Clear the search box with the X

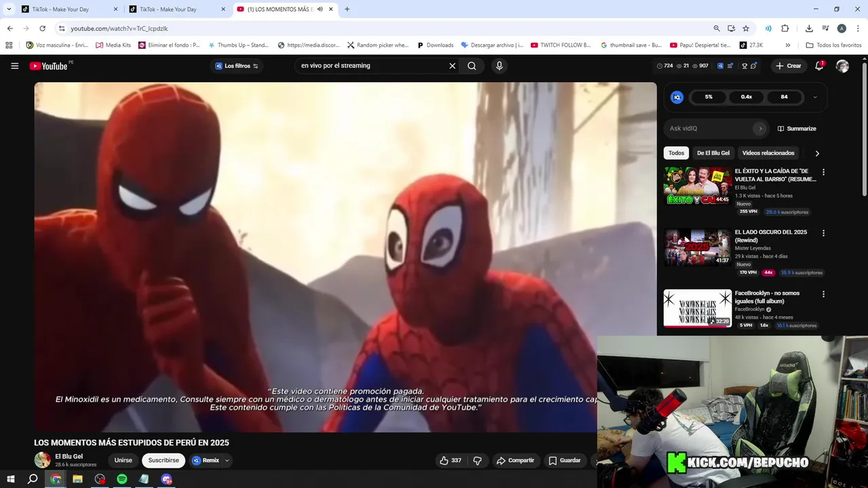pyautogui.click(x=452, y=66)
